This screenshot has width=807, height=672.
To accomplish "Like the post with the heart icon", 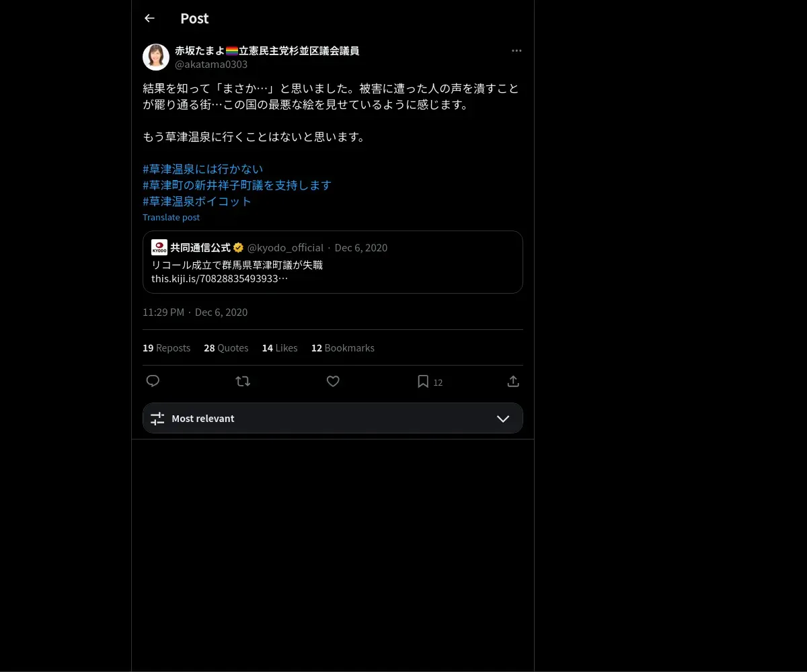I will click(x=333, y=381).
